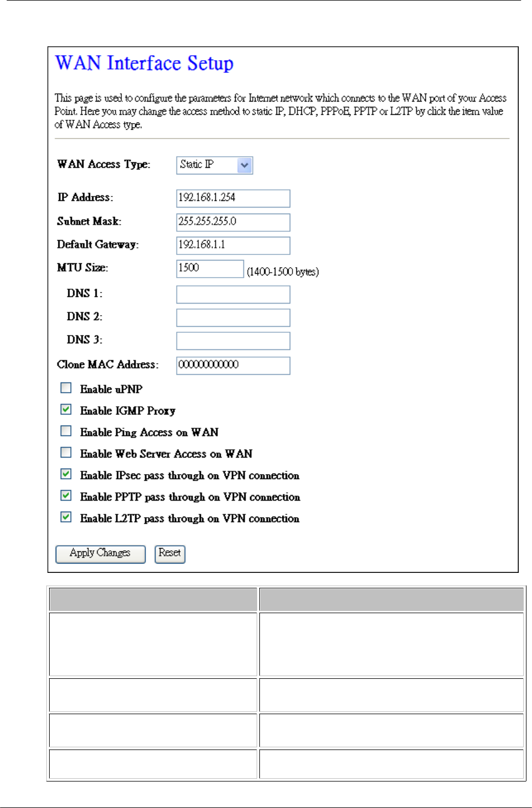Click the Default Gateway input field
The image size is (532, 808).
point(233,245)
